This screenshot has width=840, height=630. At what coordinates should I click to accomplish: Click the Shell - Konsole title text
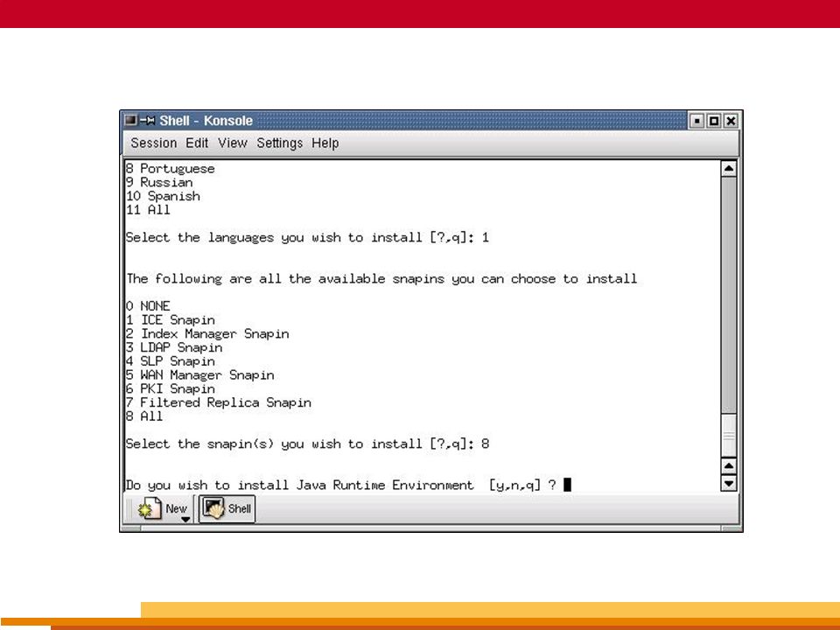coord(206,121)
